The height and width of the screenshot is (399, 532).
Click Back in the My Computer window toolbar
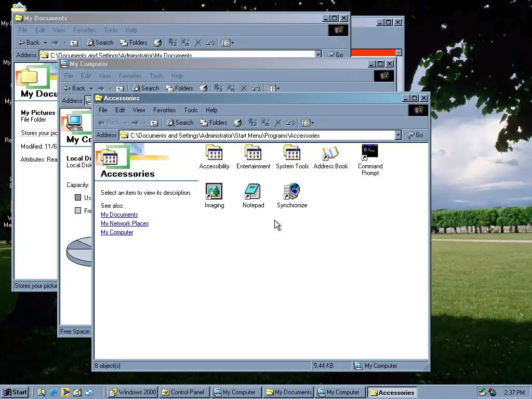[x=75, y=88]
